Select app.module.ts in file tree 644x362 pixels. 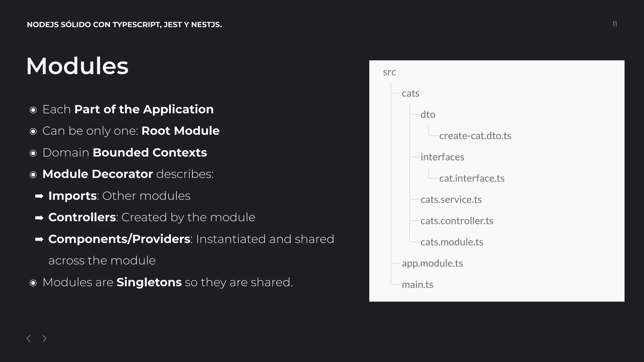click(x=432, y=263)
